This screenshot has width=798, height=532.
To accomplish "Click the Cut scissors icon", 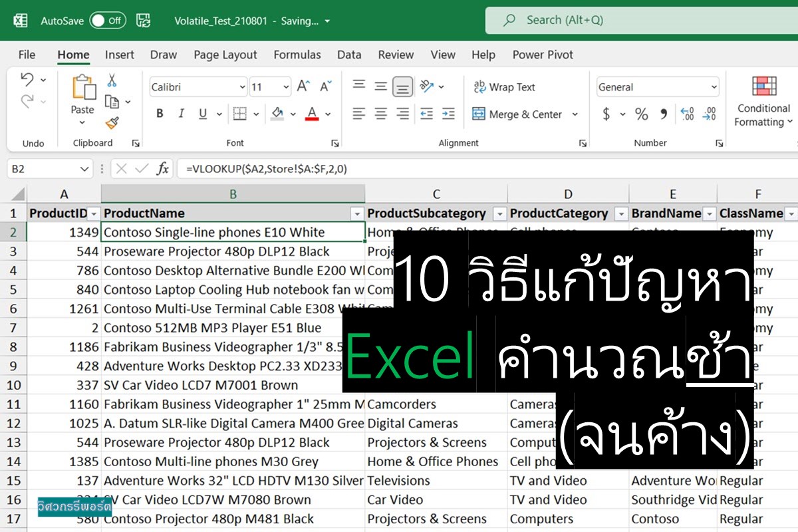I will coord(112,80).
